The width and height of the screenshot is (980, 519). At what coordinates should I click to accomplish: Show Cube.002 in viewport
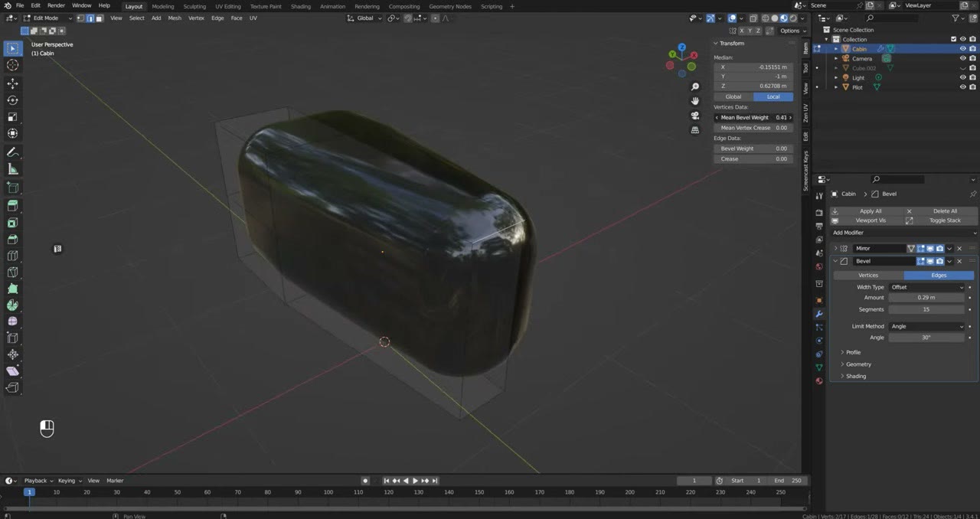(x=962, y=68)
